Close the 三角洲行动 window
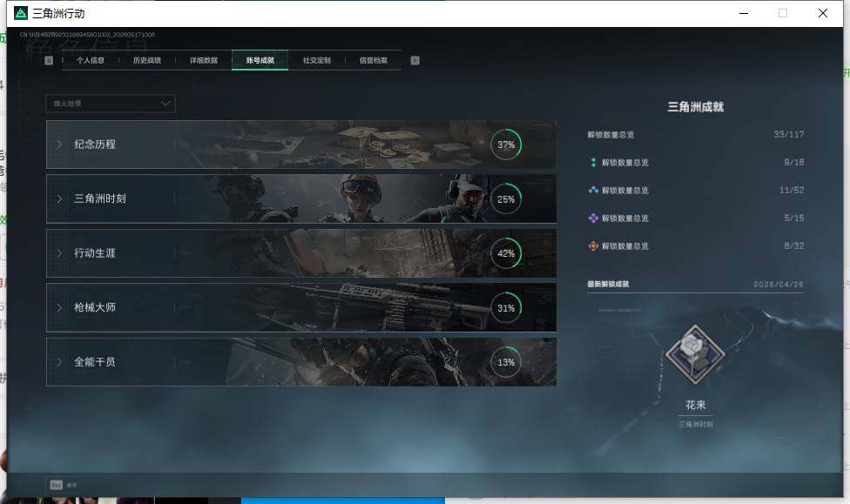 [x=823, y=13]
